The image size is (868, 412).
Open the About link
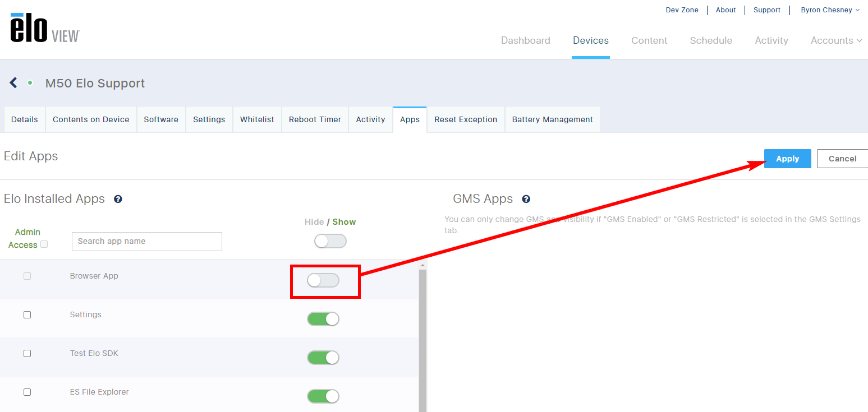point(726,10)
